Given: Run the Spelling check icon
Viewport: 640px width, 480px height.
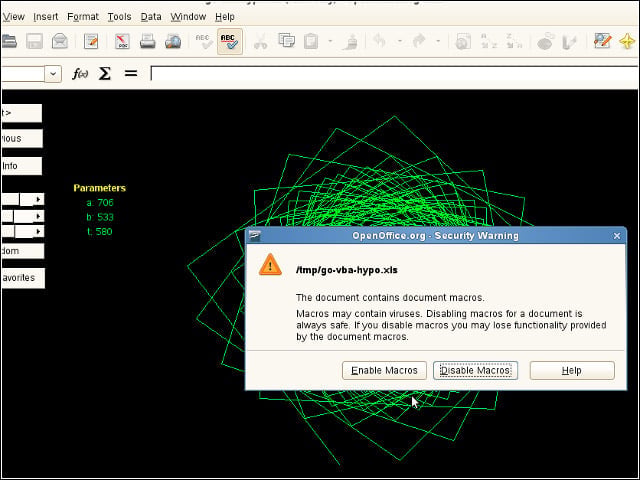Looking at the screenshot, I should pyautogui.click(x=204, y=41).
